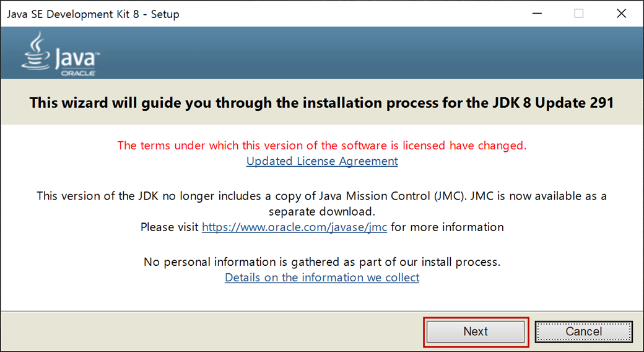Click the red license terms changed notice
Viewport: 644px width, 352px height.
[x=322, y=145]
